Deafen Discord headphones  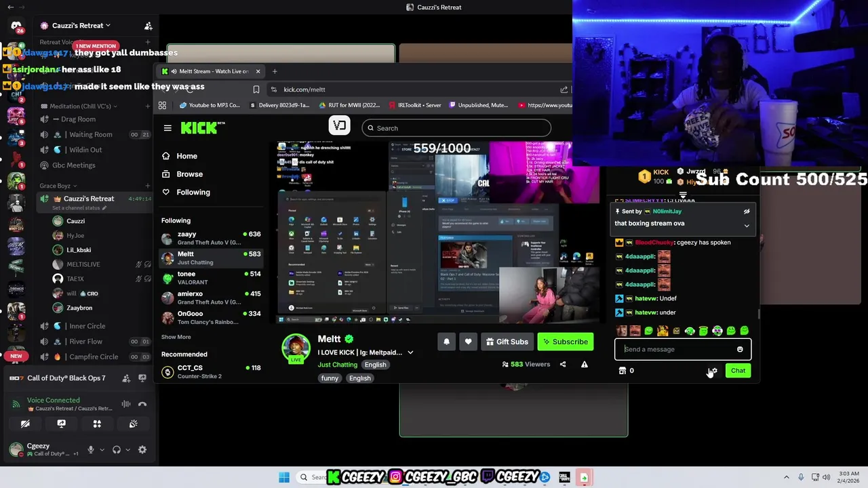117,449
